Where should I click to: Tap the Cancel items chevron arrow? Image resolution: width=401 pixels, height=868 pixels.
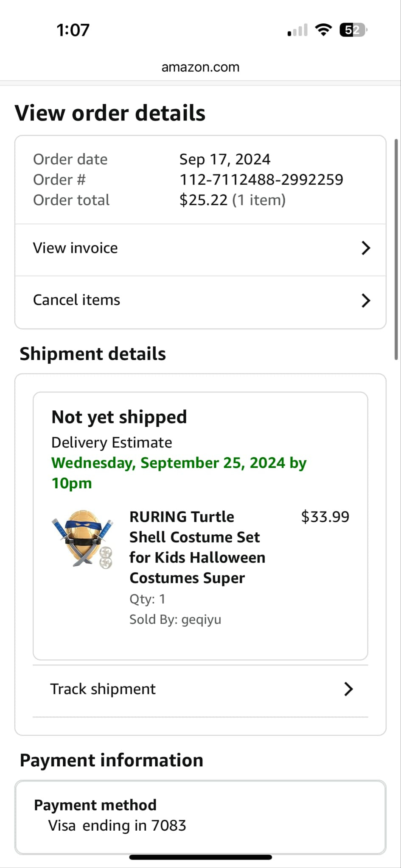tap(365, 301)
